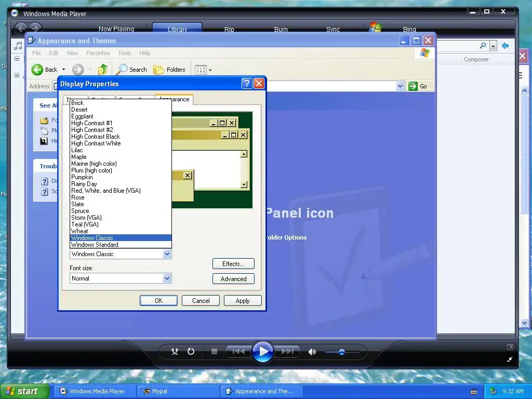Click the Advanced button
532x399 pixels.
click(233, 279)
